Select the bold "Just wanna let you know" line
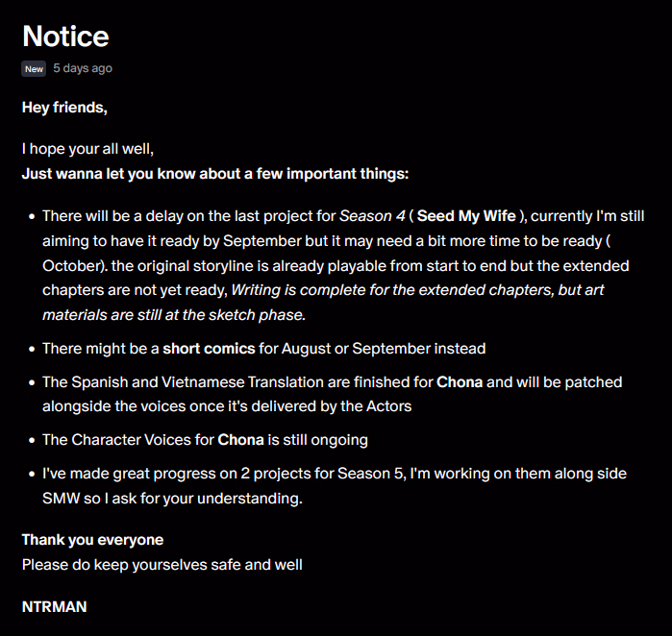672x636 pixels. pos(215,174)
